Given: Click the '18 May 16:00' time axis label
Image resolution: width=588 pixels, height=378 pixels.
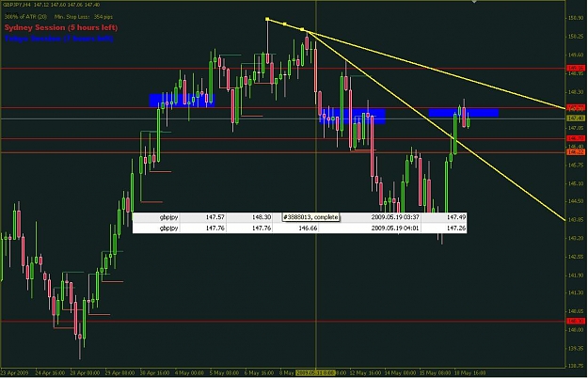Looking at the screenshot, I should point(469,373).
